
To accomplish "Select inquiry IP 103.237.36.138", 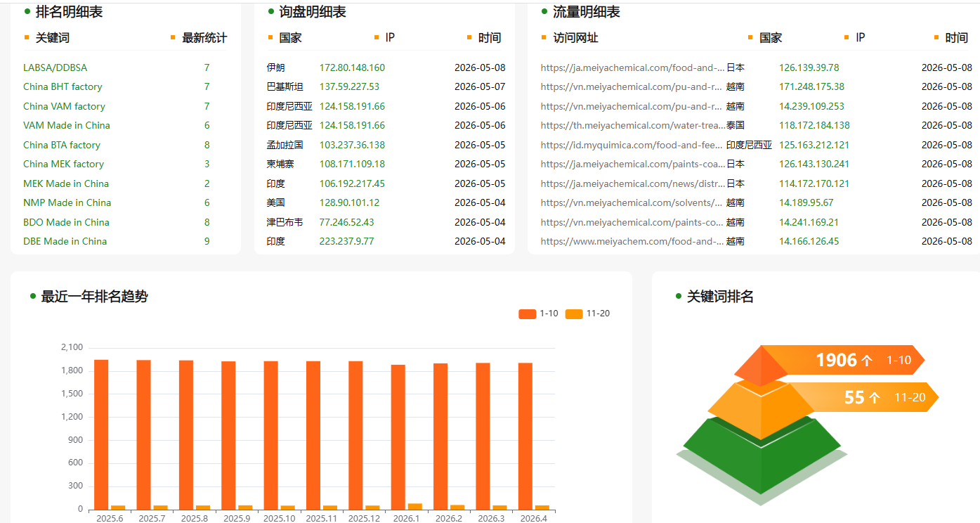I will click(x=352, y=145).
